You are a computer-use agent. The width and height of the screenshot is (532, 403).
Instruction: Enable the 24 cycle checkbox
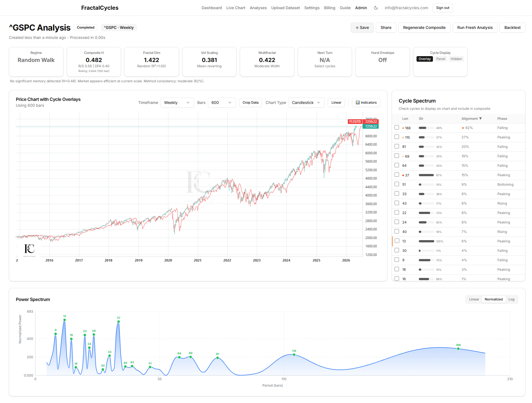(397, 222)
